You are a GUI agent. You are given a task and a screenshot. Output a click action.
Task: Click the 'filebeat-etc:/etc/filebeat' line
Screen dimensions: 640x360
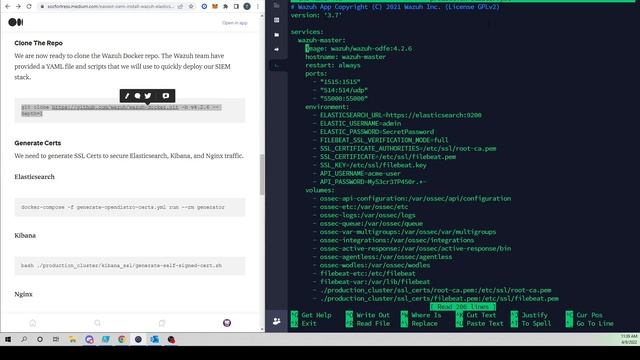click(x=367, y=273)
